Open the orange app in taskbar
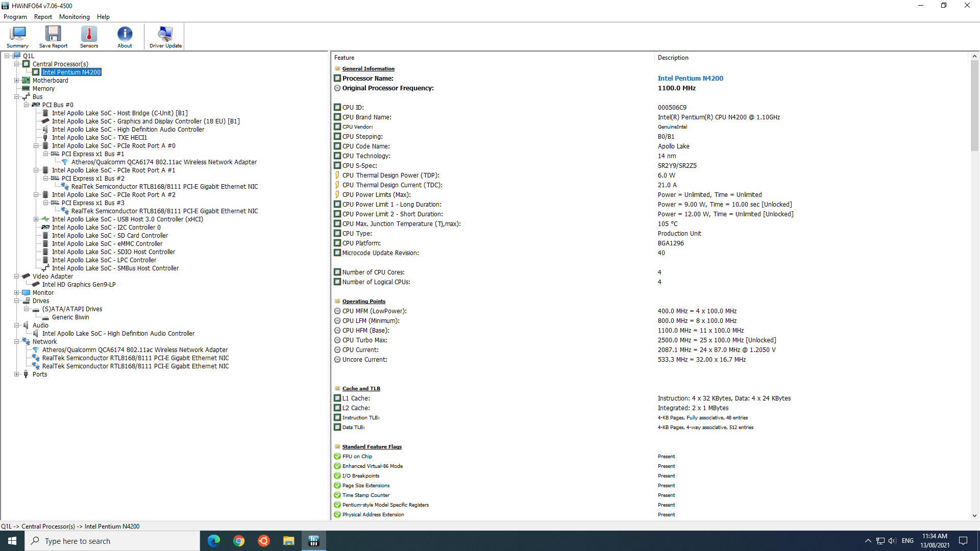Viewport: 980px width, 551px height. coord(264,541)
